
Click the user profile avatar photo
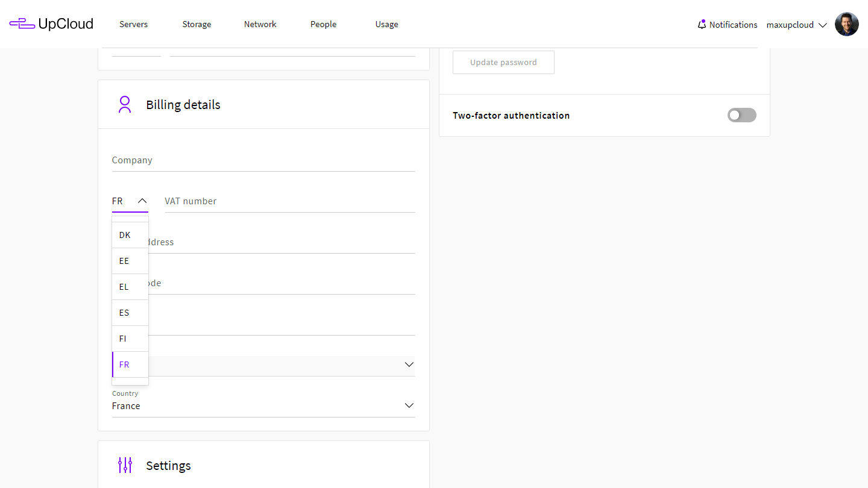tap(846, 25)
